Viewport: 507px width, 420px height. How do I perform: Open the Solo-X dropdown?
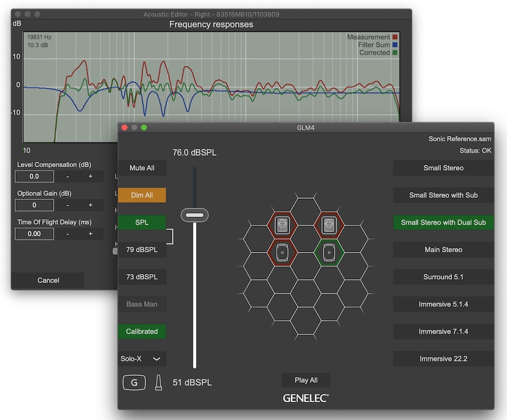pos(142,359)
